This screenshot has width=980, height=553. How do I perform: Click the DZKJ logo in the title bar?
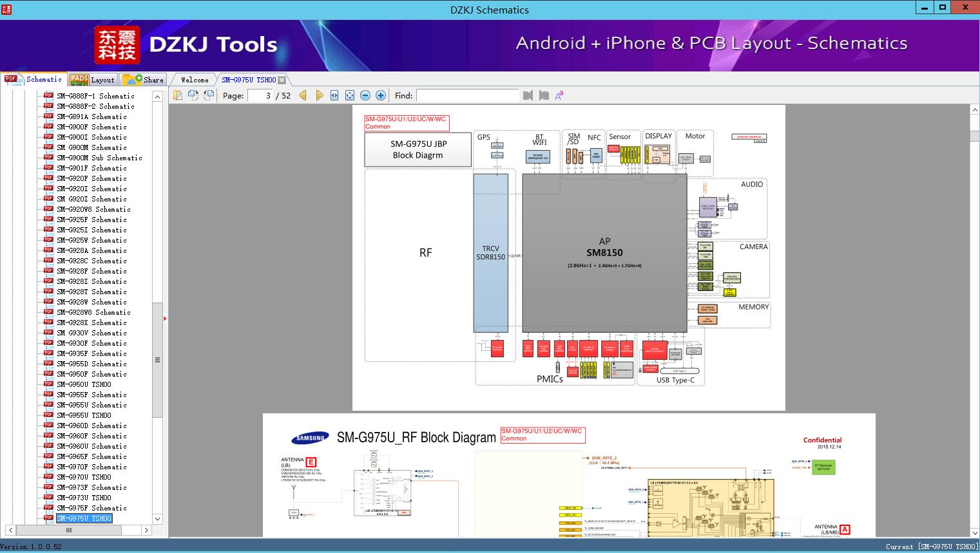click(6, 8)
